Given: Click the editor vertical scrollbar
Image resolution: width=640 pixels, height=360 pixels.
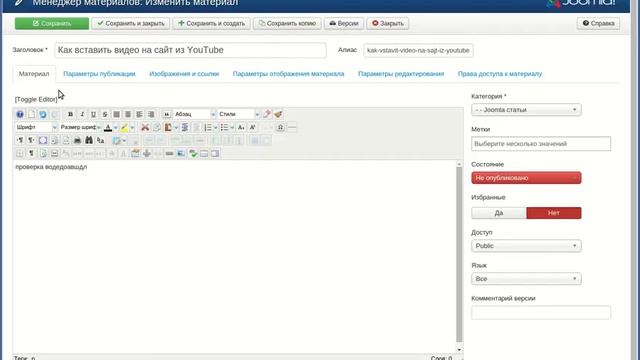Looking at the screenshot, I should point(459,254).
